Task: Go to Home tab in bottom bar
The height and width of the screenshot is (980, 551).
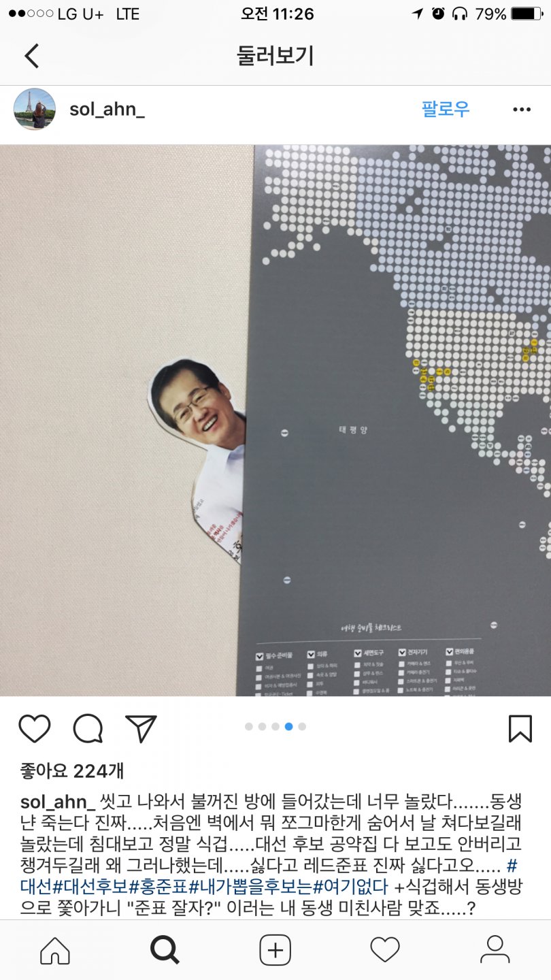Action: click(55, 950)
